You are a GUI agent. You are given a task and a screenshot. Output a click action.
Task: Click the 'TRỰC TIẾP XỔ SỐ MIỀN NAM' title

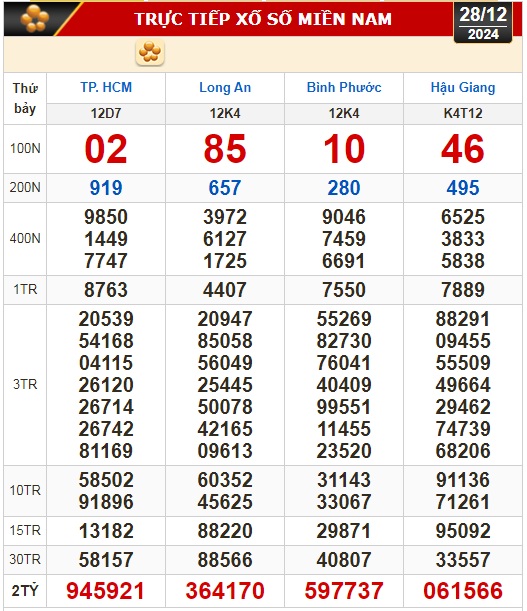[x=263, y=19]
